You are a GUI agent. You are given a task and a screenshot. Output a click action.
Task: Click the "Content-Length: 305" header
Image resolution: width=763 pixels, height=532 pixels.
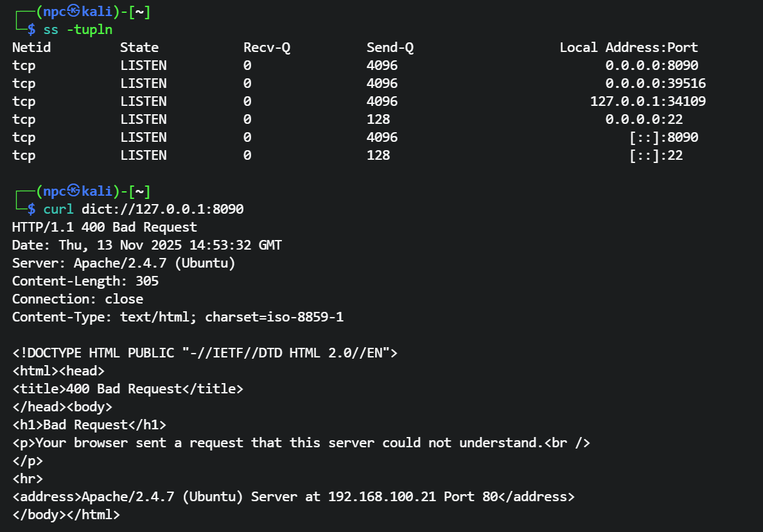click(x=85, y=281)
